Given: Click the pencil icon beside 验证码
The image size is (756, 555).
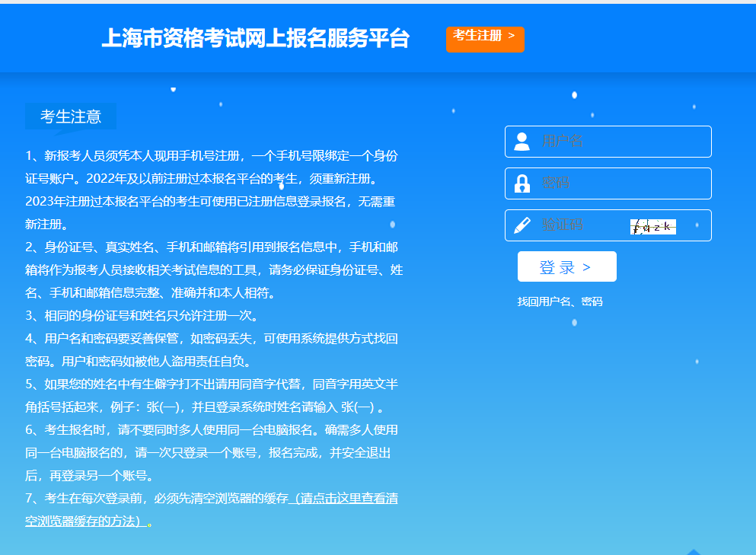Looking at the screenshot, I should click(x=522, y=225).
